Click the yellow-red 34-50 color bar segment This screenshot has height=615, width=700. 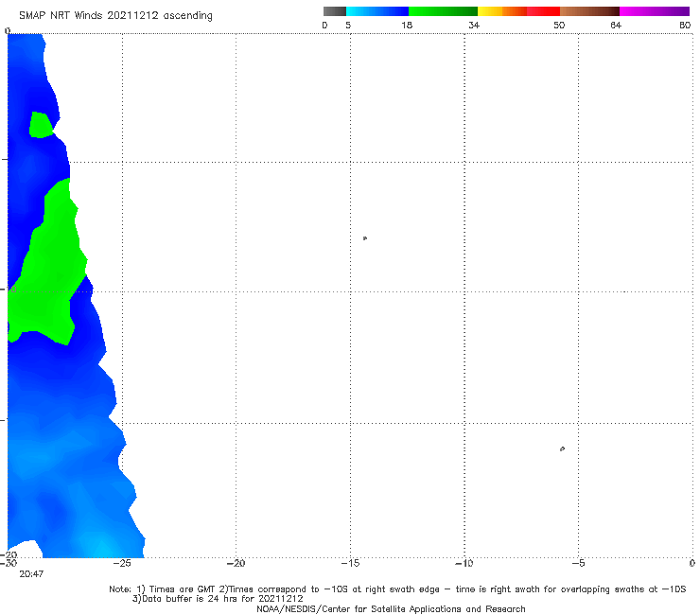(x=518, y=11)
